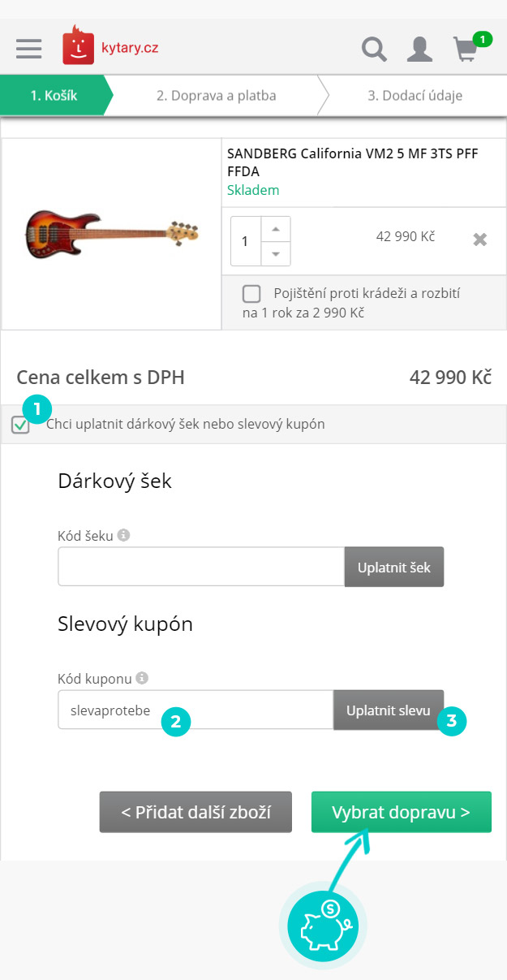The height and width of the screenshot is (980, 507).
Task: Decrease item quantity with down arrow
Action: 276,253
